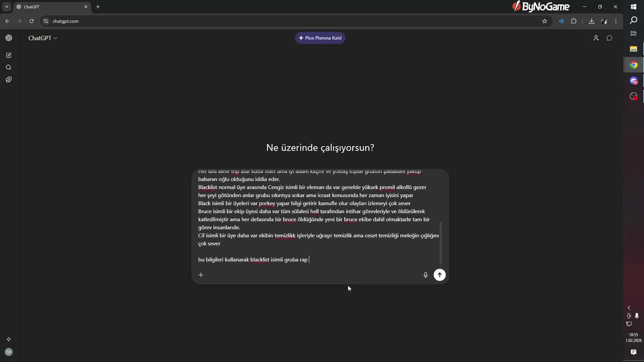The image size is (644, 362).
Task: Click the misspelled word 'temizlikk' in prompt
Action: tap(285, 236)
